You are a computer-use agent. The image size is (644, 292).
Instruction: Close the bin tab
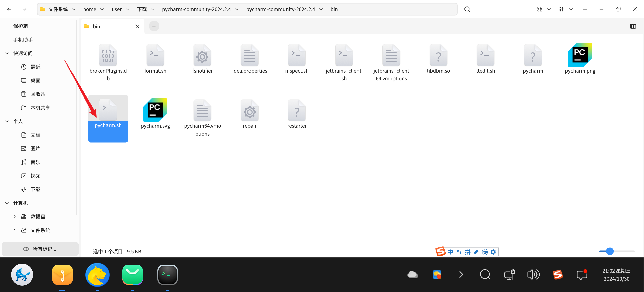click(x=137, y=26)
